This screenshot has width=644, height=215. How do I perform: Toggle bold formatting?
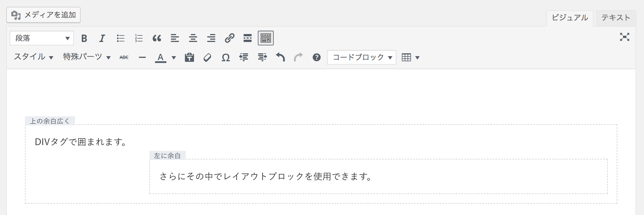84,38
